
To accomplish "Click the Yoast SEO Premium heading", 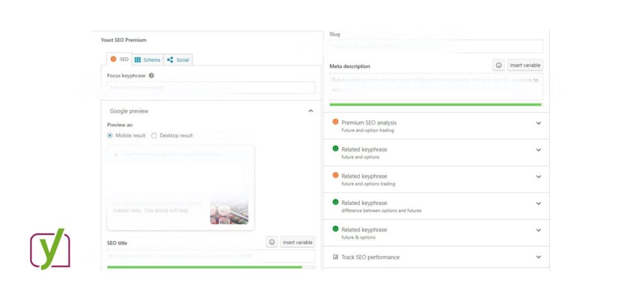I will point(124,40).
